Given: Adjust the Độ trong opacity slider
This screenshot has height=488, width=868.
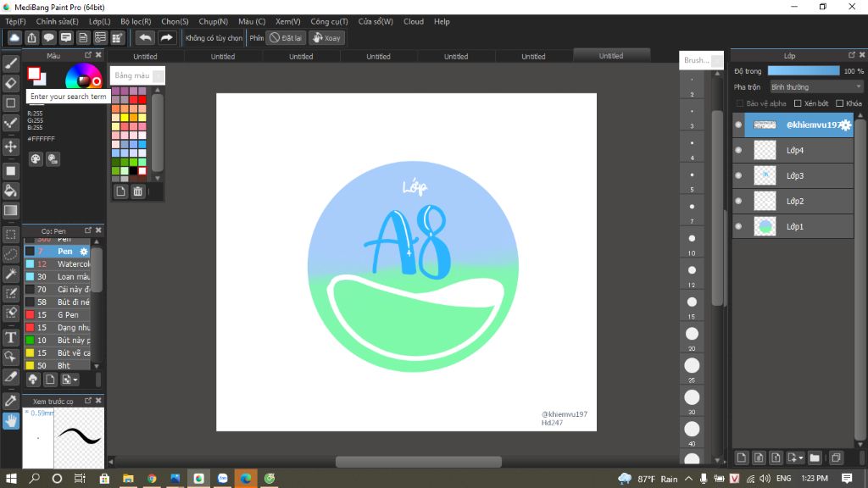Looking at the screenshot, I should (x=804, y=71).
